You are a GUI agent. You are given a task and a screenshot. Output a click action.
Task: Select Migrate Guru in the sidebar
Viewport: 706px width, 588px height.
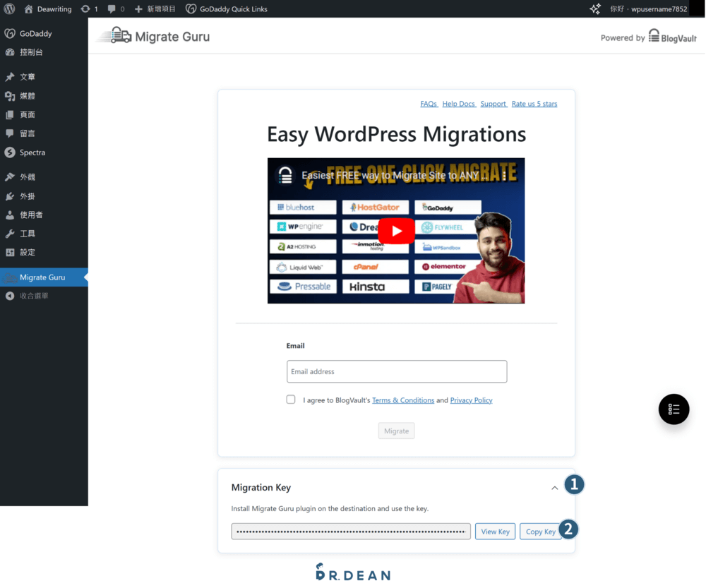coord(44,277)
